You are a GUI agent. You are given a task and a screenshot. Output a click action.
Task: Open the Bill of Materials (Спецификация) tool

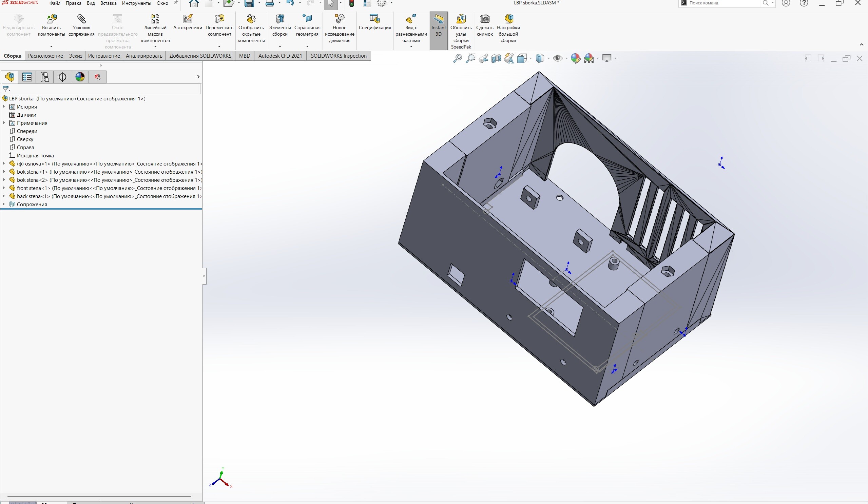pos(374,19)
